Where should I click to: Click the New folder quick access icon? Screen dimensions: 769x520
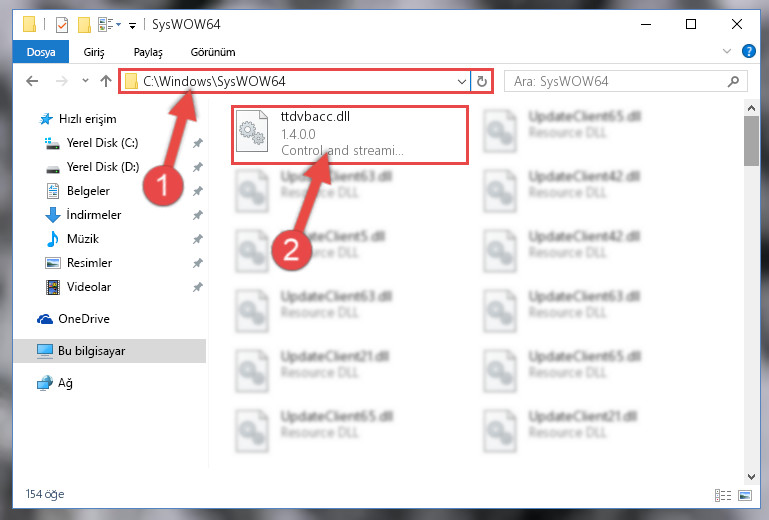(84, 25)
